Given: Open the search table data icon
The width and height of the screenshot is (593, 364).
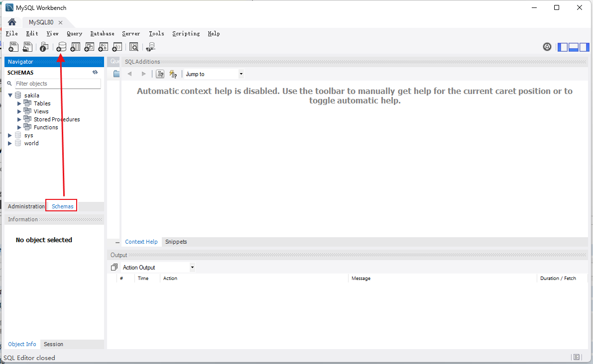Looking at the screenshot, I should pyautogui.click(x=134, y=47).
